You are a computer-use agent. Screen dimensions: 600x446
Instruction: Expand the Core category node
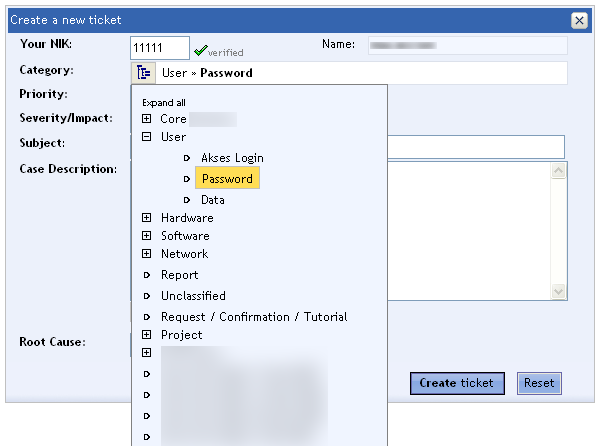click(x=146, y=119)
